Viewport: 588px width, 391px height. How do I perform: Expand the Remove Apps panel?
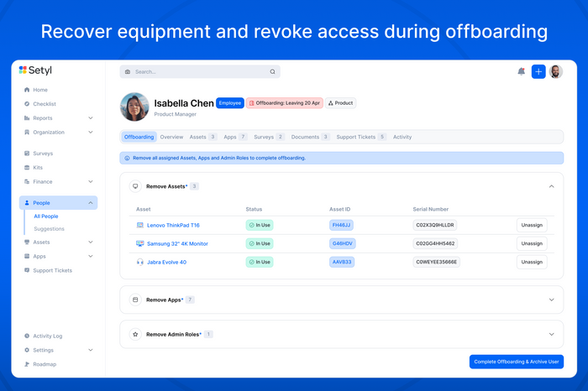(551, 300)
